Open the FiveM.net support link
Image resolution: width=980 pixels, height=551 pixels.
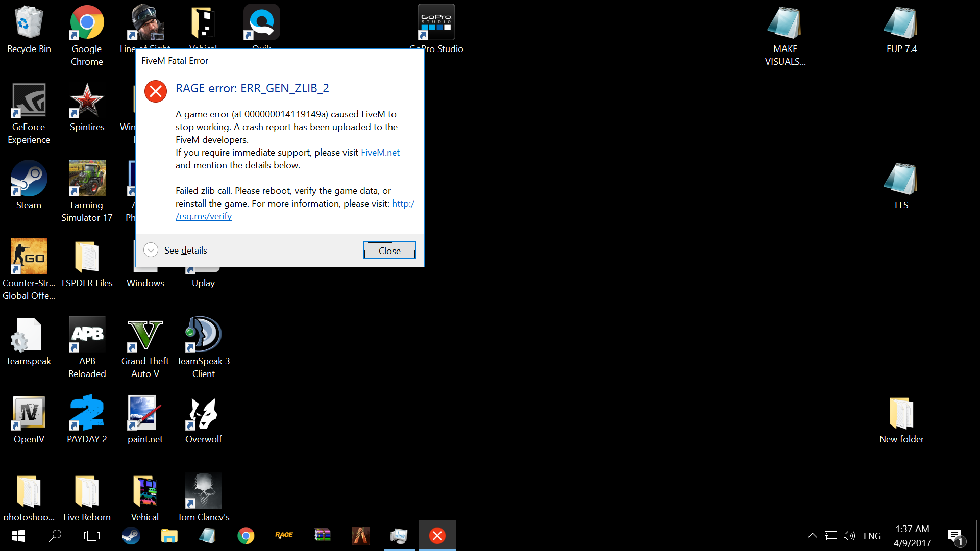[x=380, y=153]
